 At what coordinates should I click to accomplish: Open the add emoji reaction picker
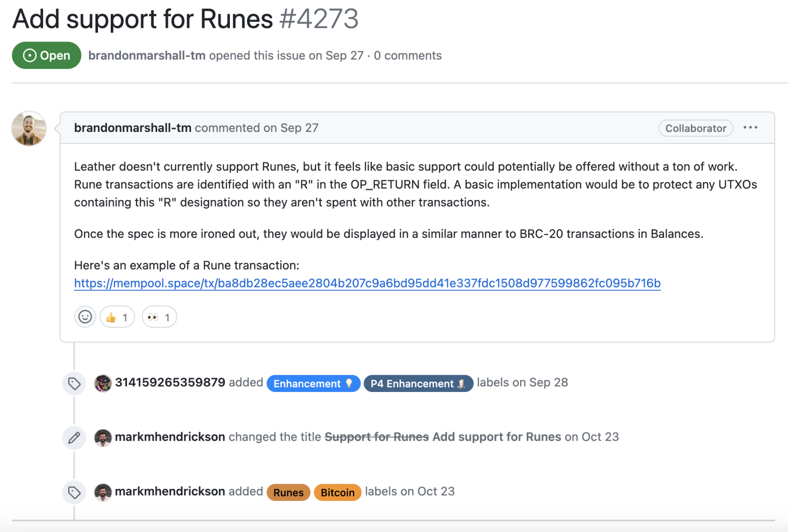[x=85, y=317]
